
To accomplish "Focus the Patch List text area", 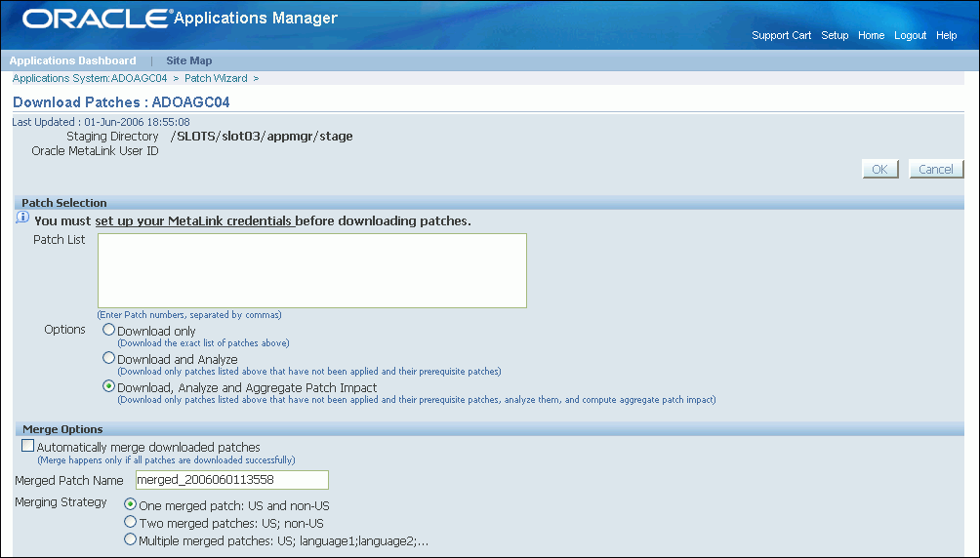I will (312, 270).
